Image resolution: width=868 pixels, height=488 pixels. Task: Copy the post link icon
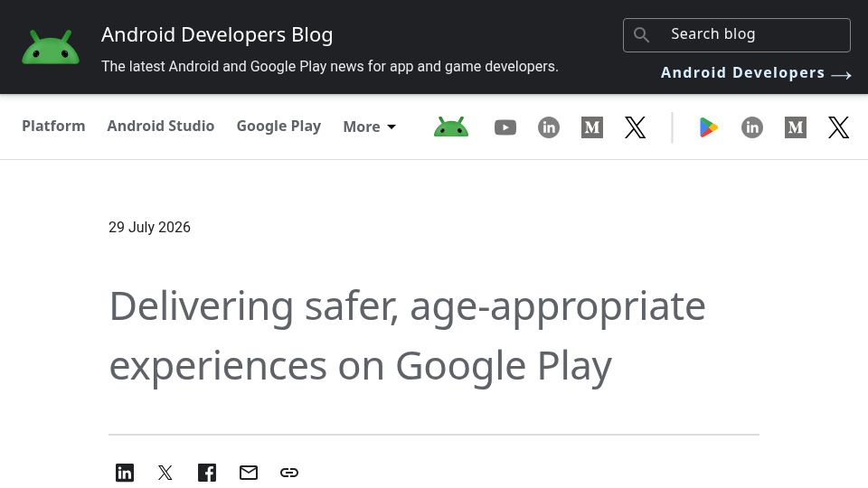(289, 473)
